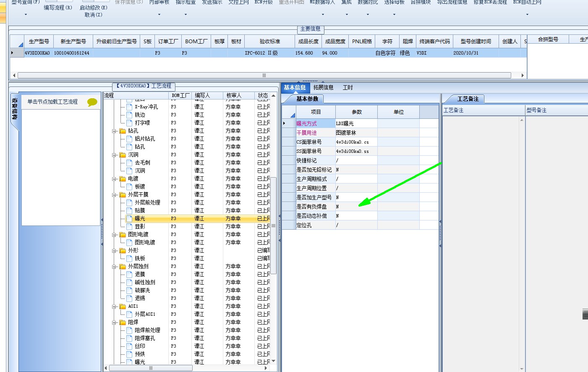The height and width of the screenshot is (372, 588).
Task: Collapse the 沉铜 folder node
Action: [x=114, y=155]
